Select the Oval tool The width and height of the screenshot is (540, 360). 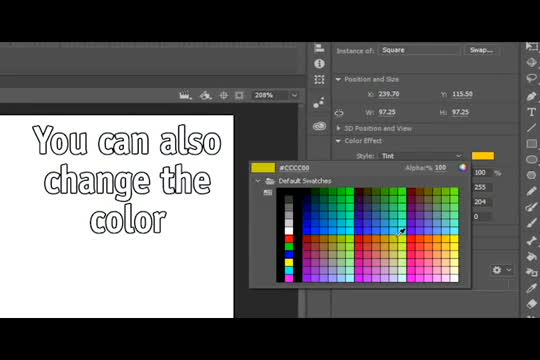531,160
